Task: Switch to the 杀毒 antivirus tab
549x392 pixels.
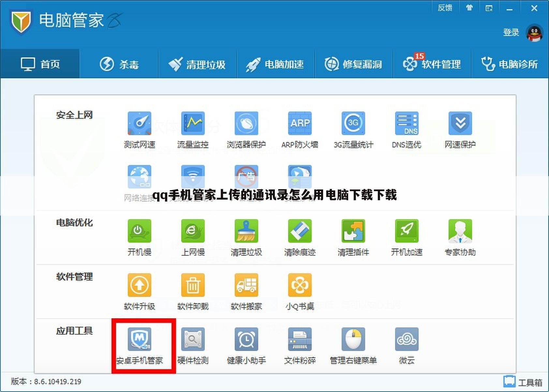Action: tap(119, 64)
